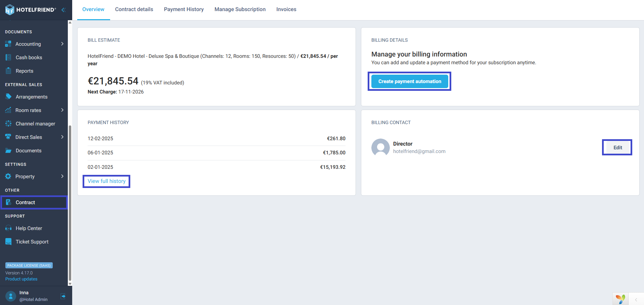The height and width of the screenshot is (305, 644).
Task: Expand the Room rates submenu
Action: click(62, 110)
